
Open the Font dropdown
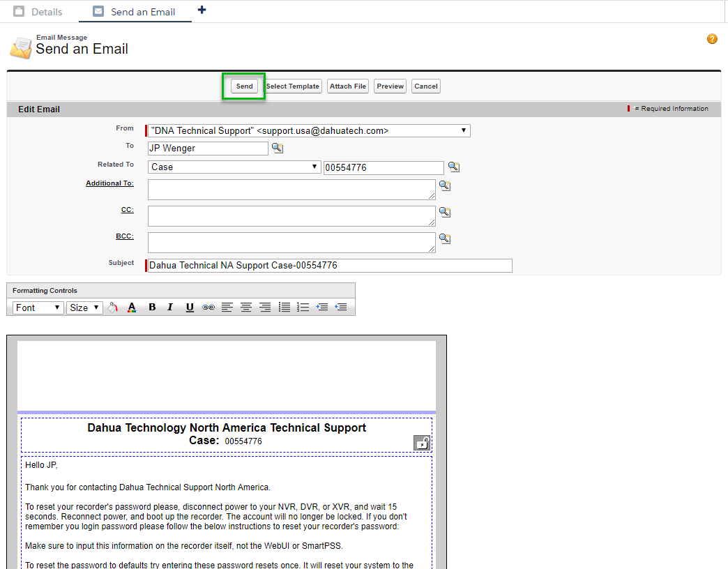click(x=38, y=308)
